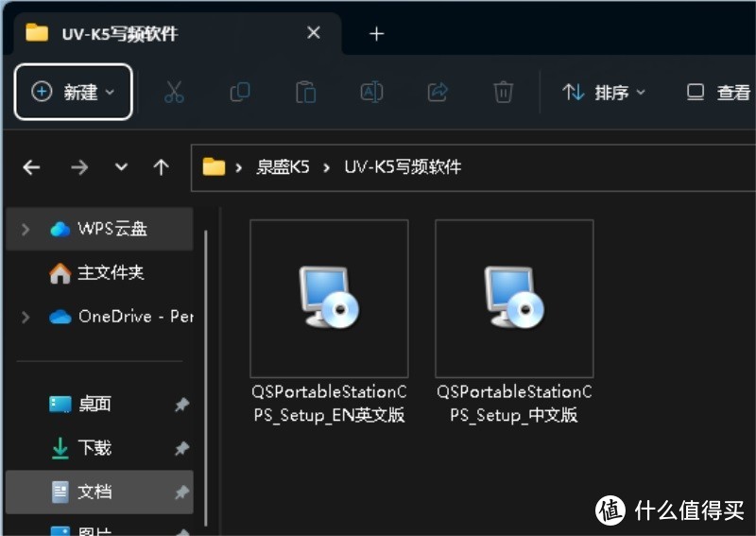Click the Share icon in toolbar
Screen dimensions: 756x536
(438, 92)
